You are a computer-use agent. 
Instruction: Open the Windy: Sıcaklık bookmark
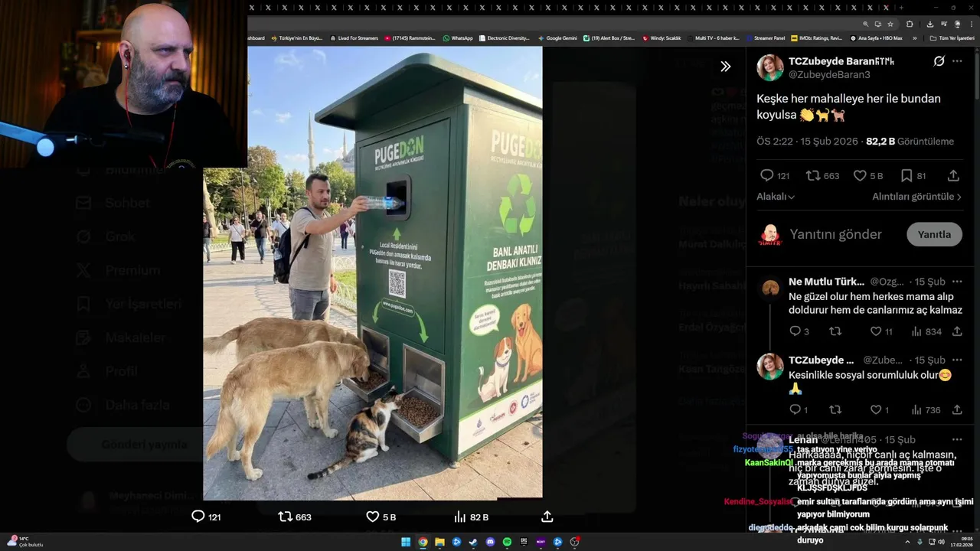[662, 38]
